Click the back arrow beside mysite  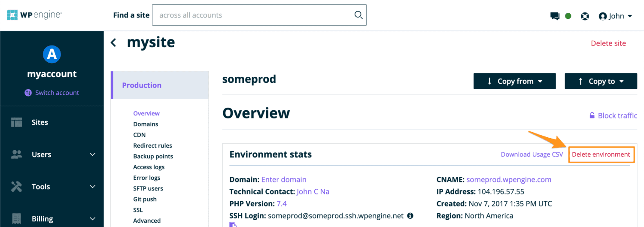(x=113, y=42)
